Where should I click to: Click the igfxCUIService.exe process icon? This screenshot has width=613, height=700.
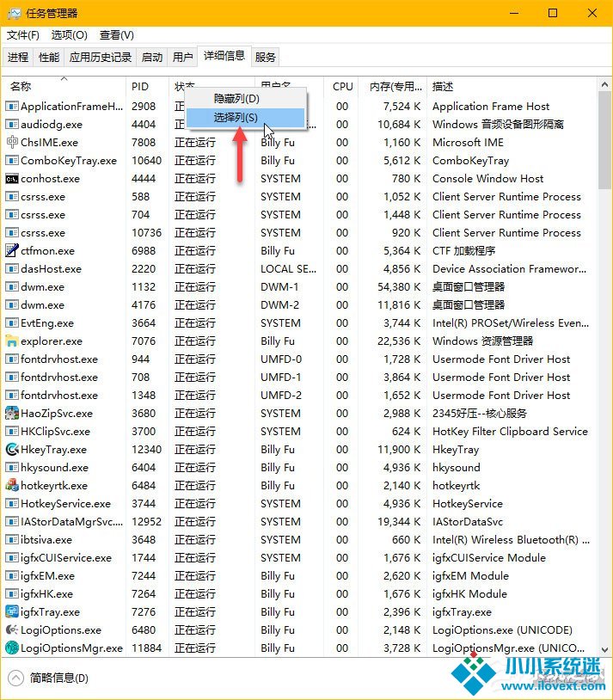(12, 557)
